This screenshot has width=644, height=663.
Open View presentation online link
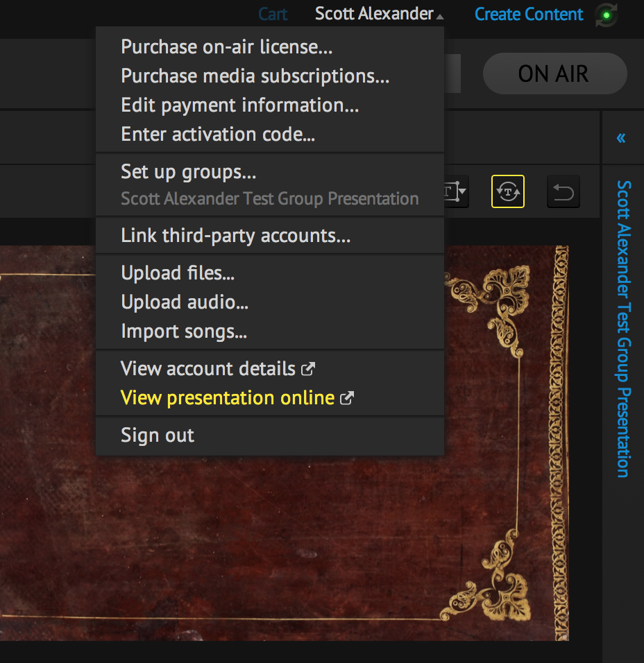(x=269, y=398)
